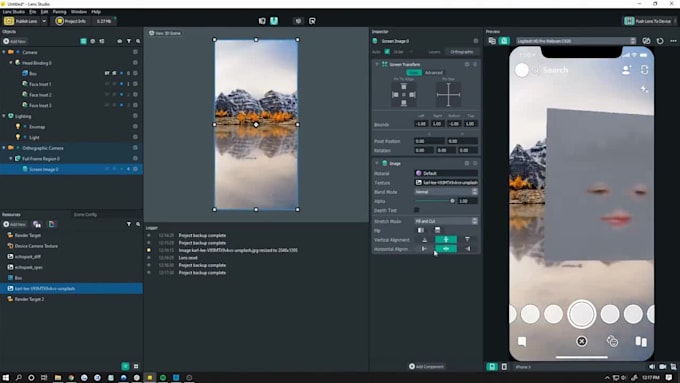The height and width of the screenshot is (383, 680).
Task: Toggle visibility checkbox of Camera object
Action: (135, 52)
